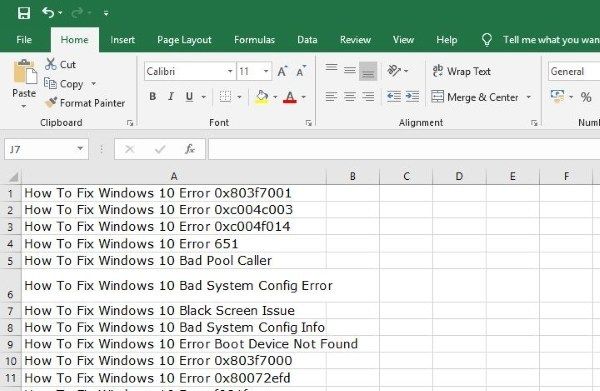
Task: Open the Formulas tab
Action: click(x=254, y=40)
